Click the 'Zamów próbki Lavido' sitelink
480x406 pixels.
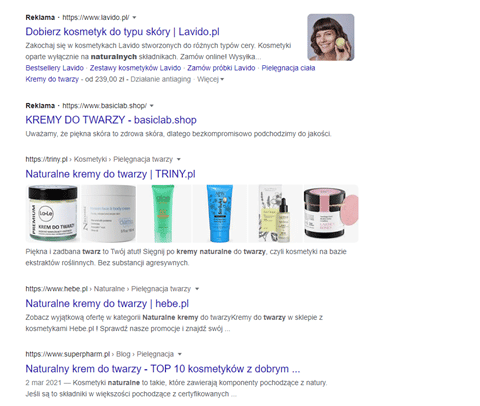pyautogui.click(x=221, y=68)
